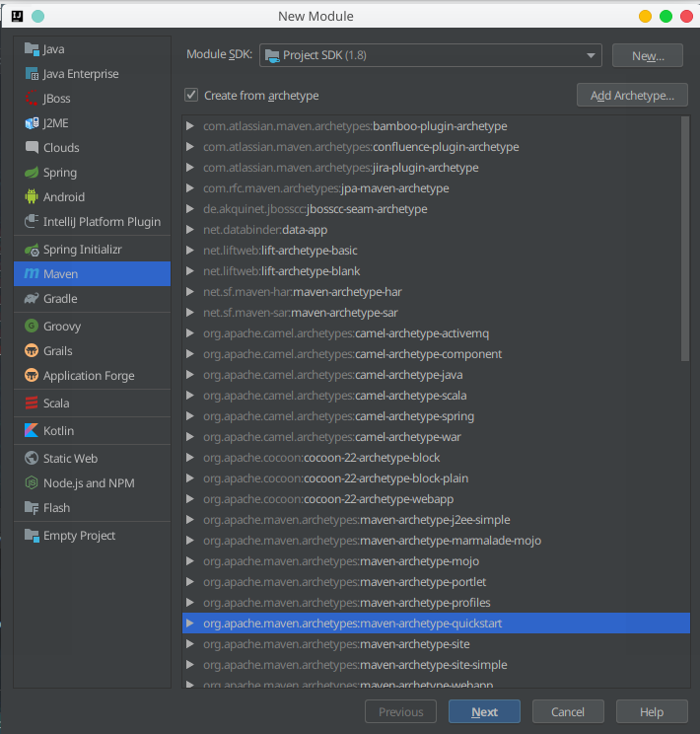Select the Android robot icon
The height and width of the screenshot is (734, 700).
click(x=32, y=197)
